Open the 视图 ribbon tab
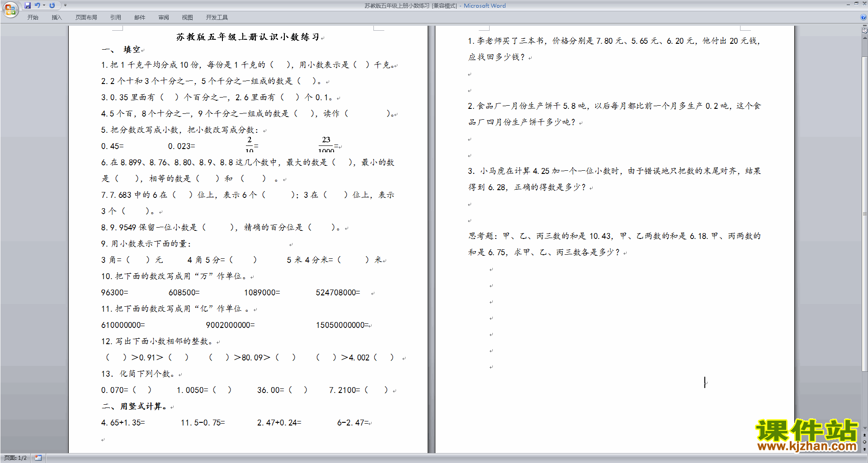Viewport: 868px width, 463px height. [188, 18]
